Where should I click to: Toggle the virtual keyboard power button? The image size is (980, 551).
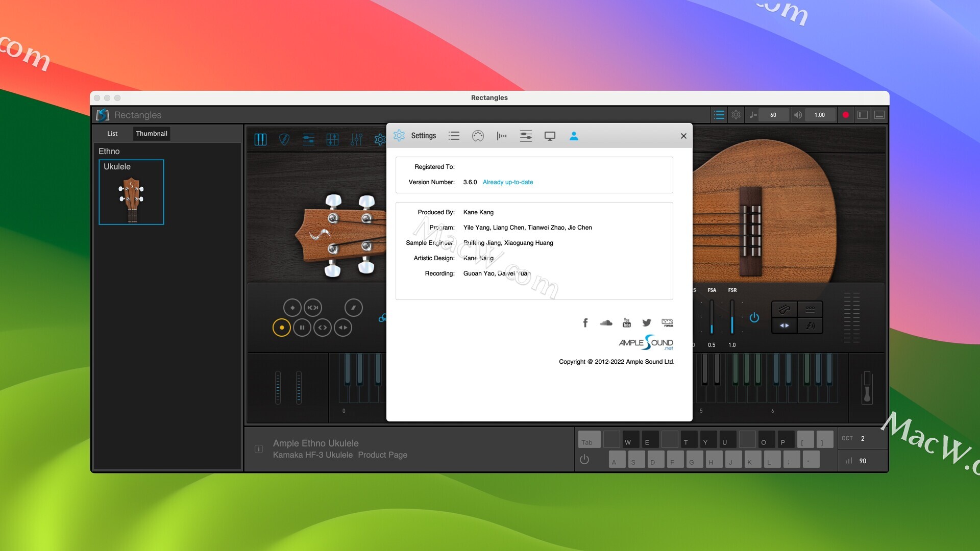coord(584,460)
